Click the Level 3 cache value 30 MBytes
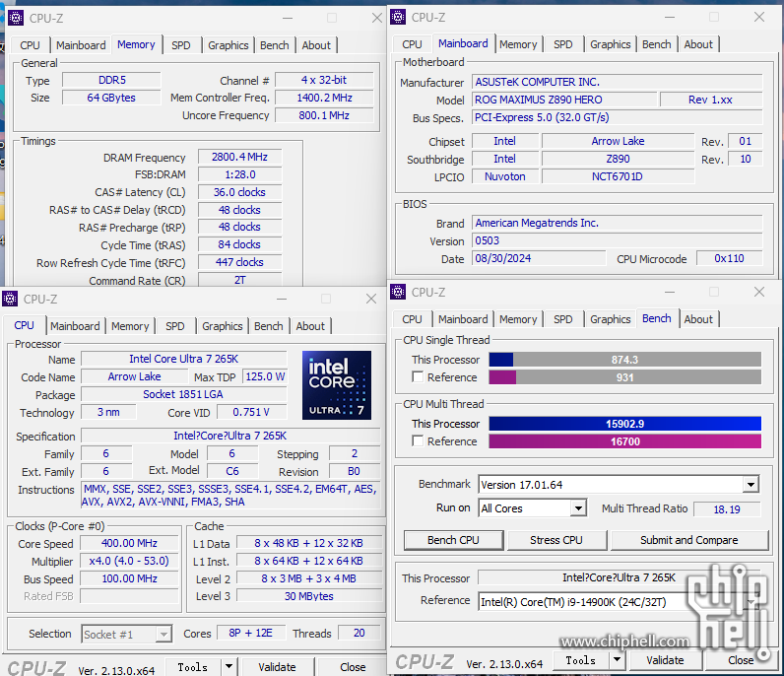The height and width of the screenshot is (676, 784). (309, 596)
